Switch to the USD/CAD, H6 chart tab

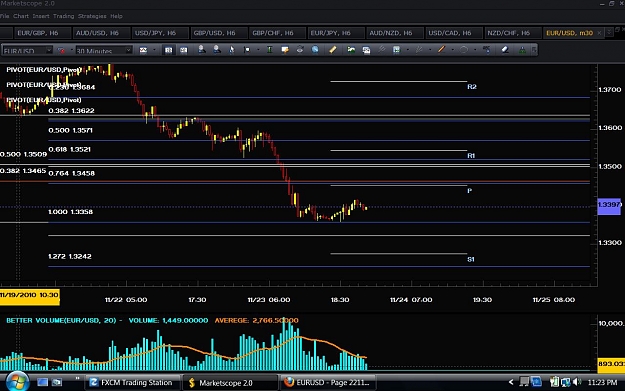[x=453, y=33]
